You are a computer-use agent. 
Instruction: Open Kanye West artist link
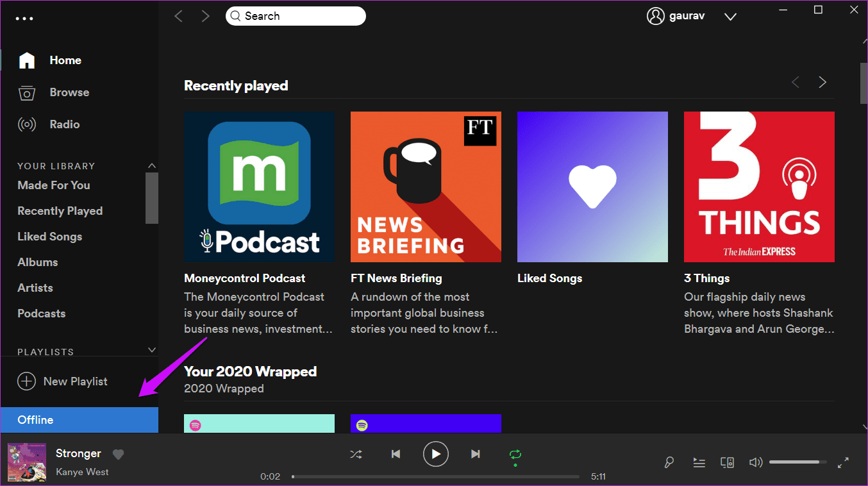pos(82,472)
